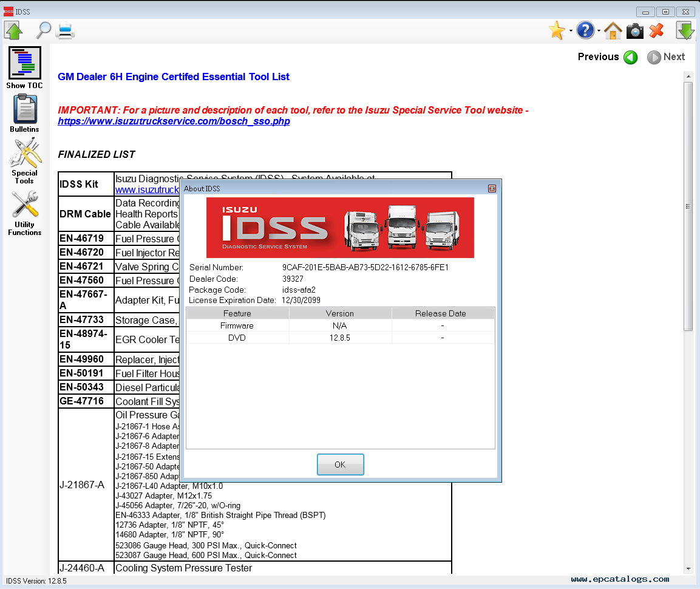Click the IDSS Kit table cell
Viewport: 700px width, 589px height.
point(86,184)
